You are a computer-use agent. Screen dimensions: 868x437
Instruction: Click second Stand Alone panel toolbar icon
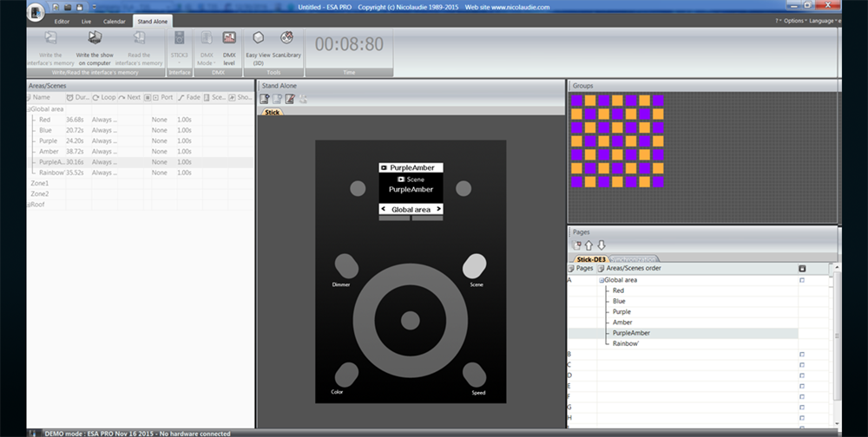(277, 99)
